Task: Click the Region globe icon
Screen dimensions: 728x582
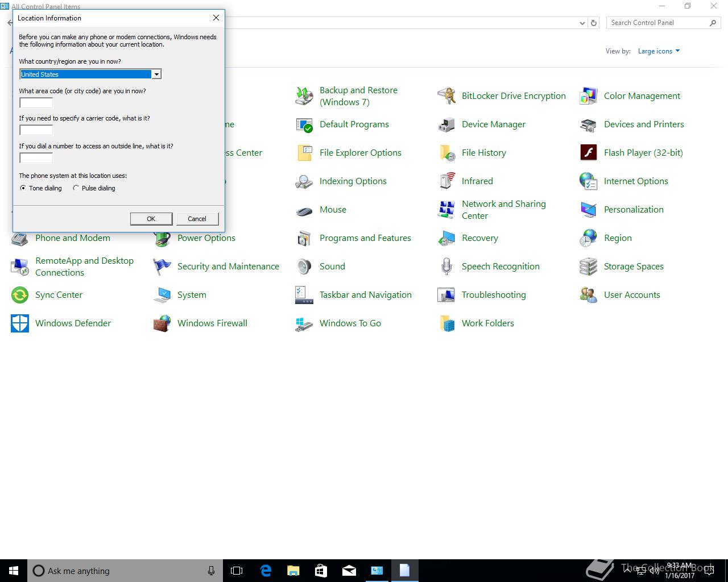Action: point(589,238)
